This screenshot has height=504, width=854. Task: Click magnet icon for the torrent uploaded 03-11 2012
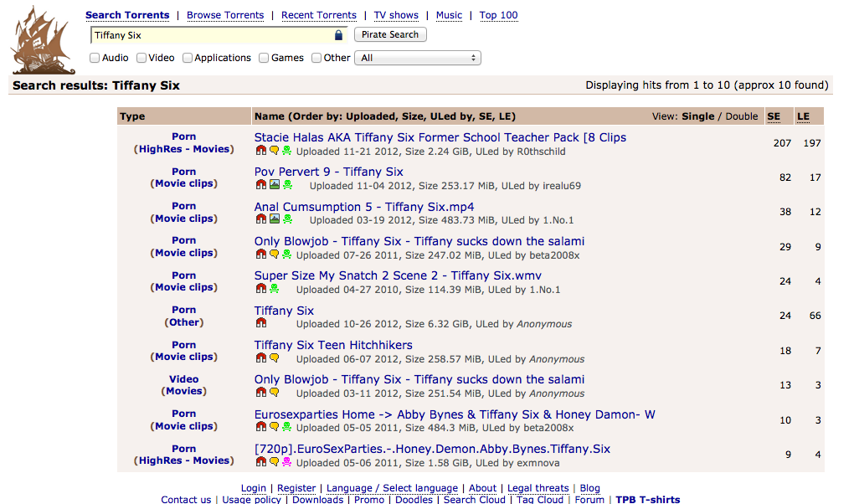click(261, 393)
